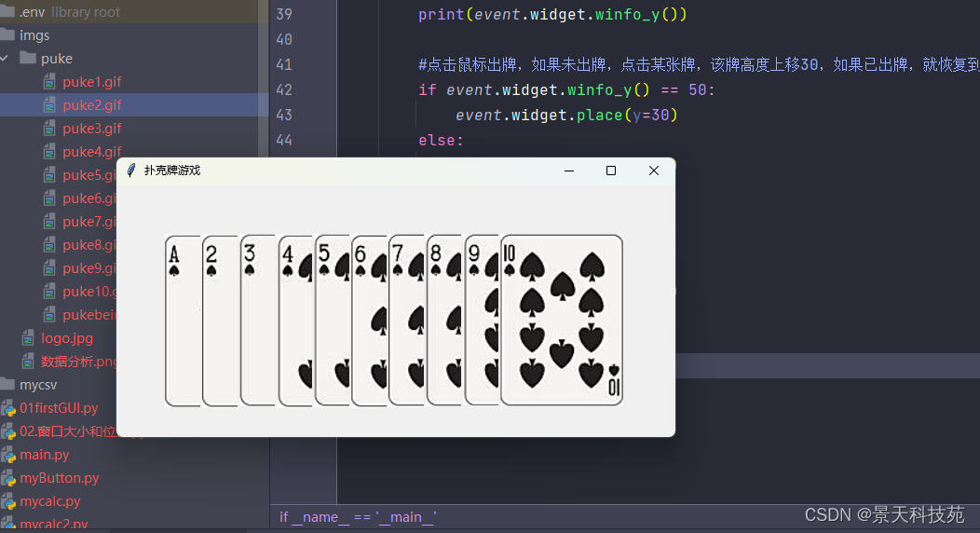This screenshot has height=533, width=980.
Task: Minimize the 扑克牌游戏 window
Action: click(x=569, y=171)
